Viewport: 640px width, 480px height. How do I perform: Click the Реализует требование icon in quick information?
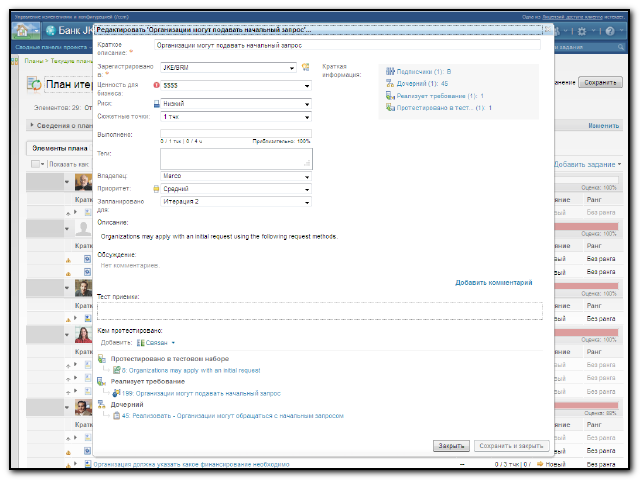[x=390, y=96]
